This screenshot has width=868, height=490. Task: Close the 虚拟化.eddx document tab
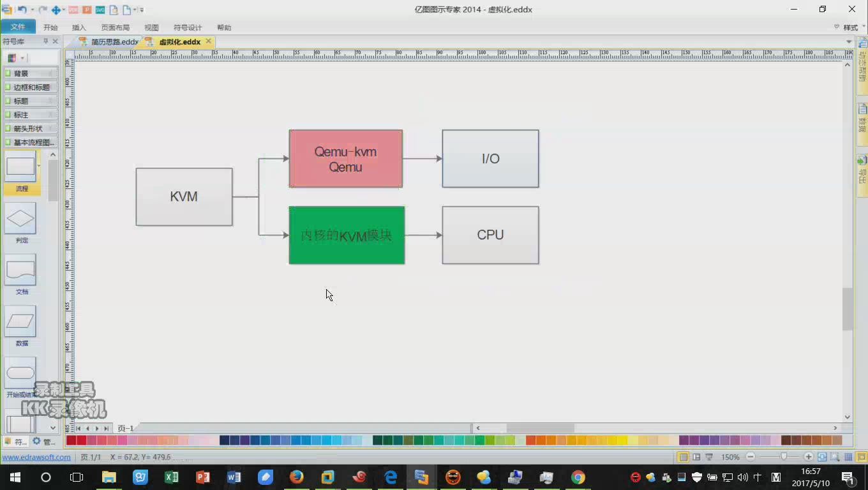pos(208,41)
